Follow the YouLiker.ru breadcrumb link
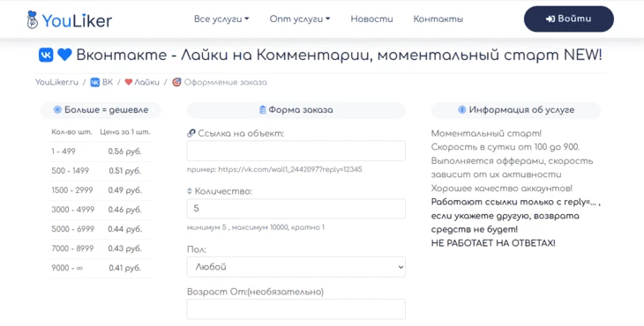 56,83
